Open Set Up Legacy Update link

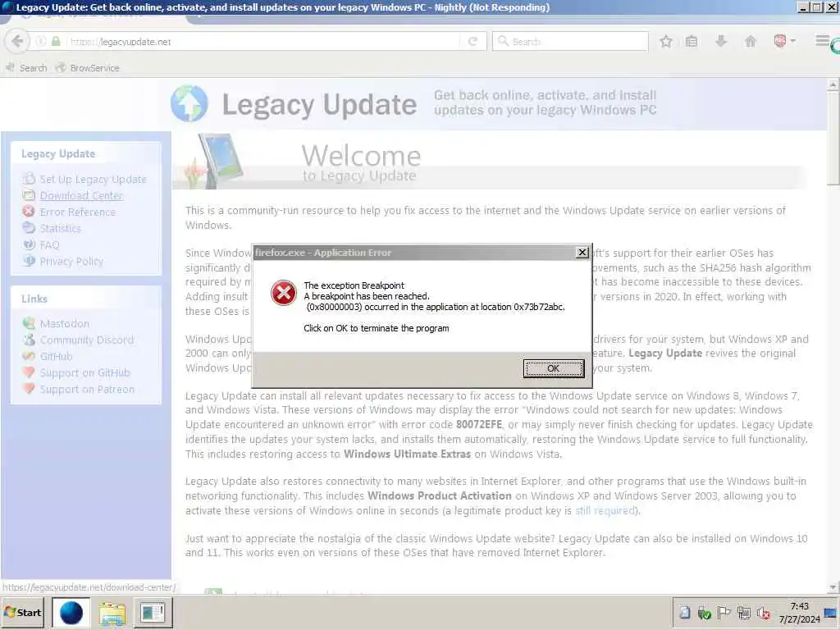click(x=93, y=180)
